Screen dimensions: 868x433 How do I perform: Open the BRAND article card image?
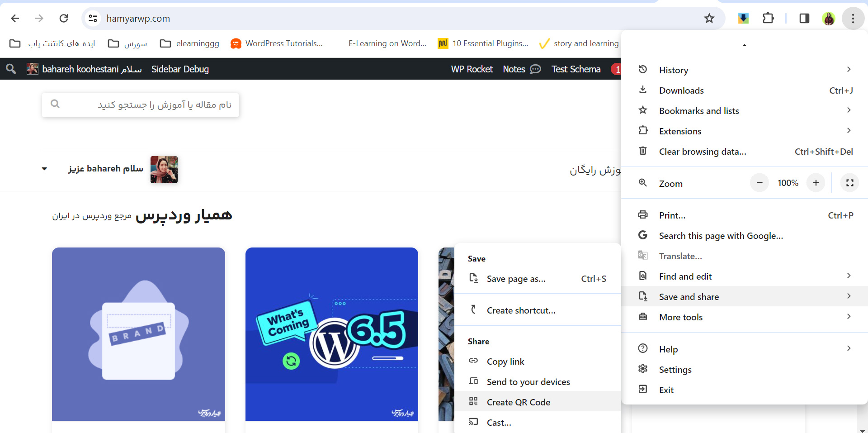(138, 334)
